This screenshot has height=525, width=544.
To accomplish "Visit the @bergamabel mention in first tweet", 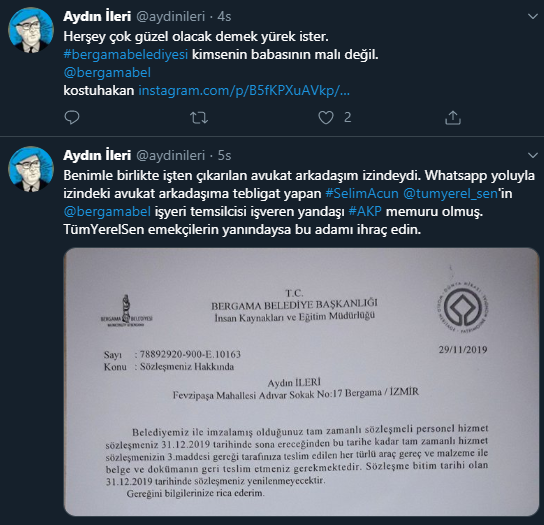I will click(x=107, y=73).
